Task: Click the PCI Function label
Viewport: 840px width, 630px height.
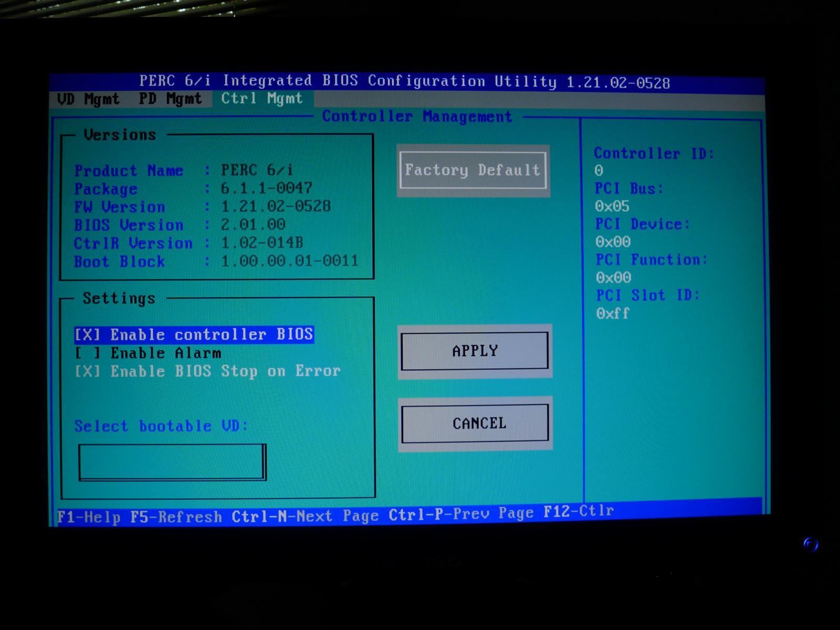Action: pos(652,259)
